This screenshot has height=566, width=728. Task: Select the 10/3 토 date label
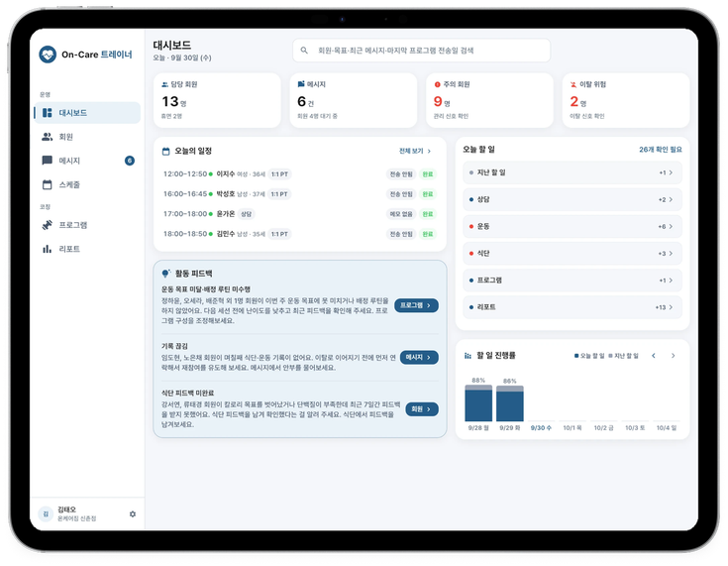tap(635, 427)
